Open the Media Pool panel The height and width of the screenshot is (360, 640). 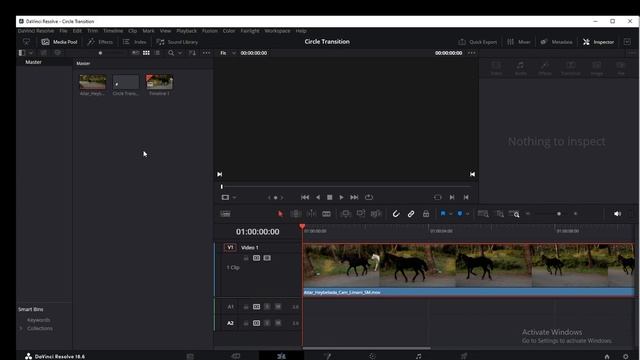tap(60, 42)
